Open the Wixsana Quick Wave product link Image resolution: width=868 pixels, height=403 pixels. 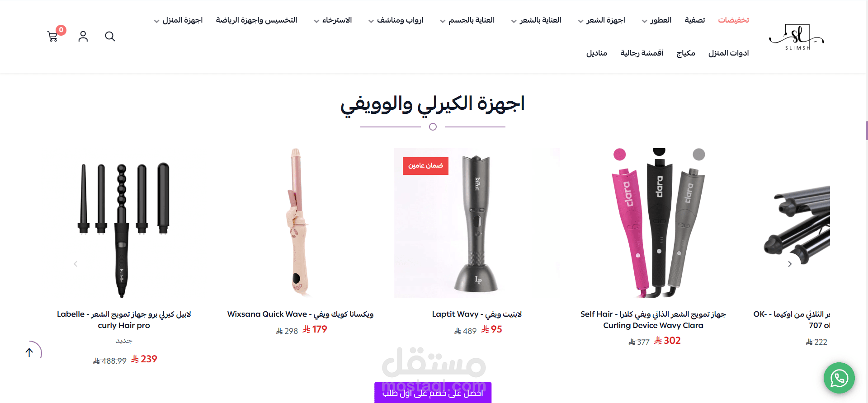tap(300, 314)
